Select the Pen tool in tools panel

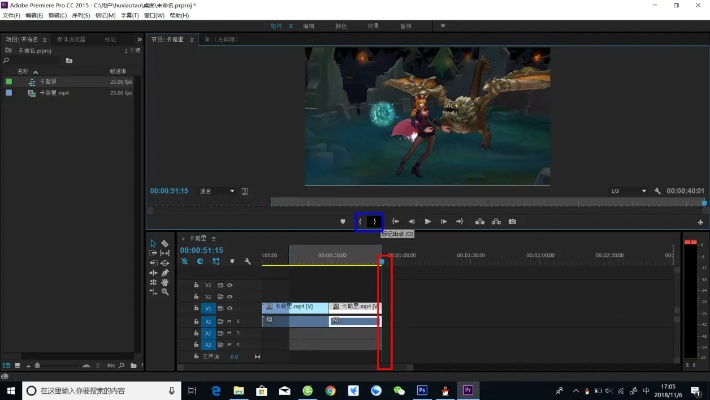tap(165, 272)
